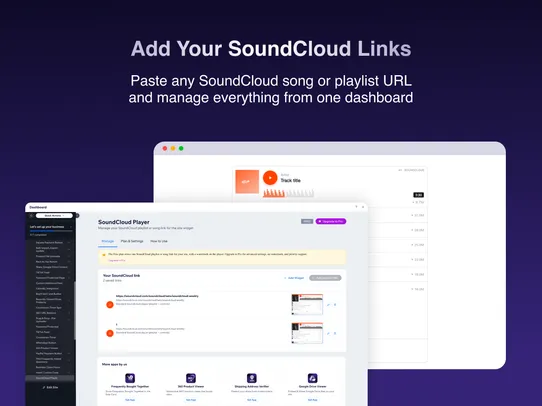Screen dimensions: 542x406
Task: Open the link under 360 Product Viewer card
Action: tap(191, 400)
